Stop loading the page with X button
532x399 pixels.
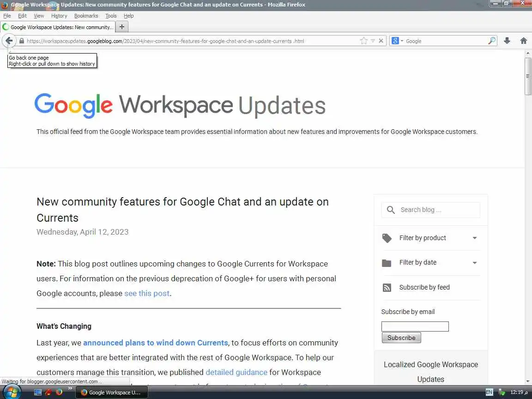[381, 41]
